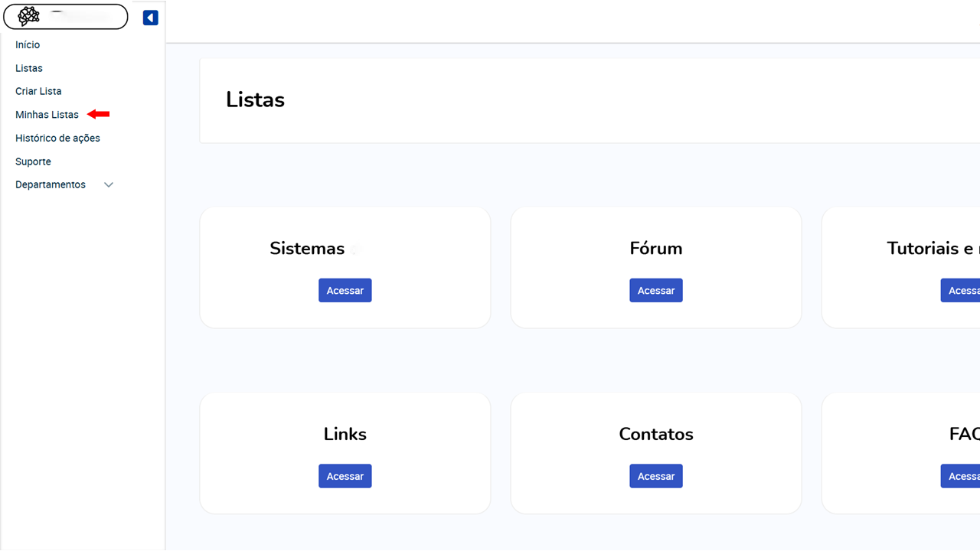The image size is (980, 551).
Task: Click Acessar under Fórum
Action: pos(656,291)
